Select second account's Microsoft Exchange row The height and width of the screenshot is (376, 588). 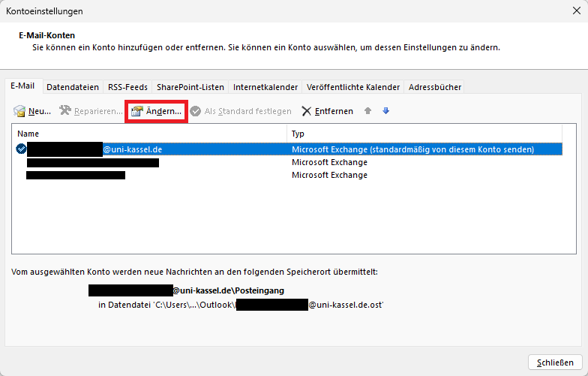pos(289,162)
